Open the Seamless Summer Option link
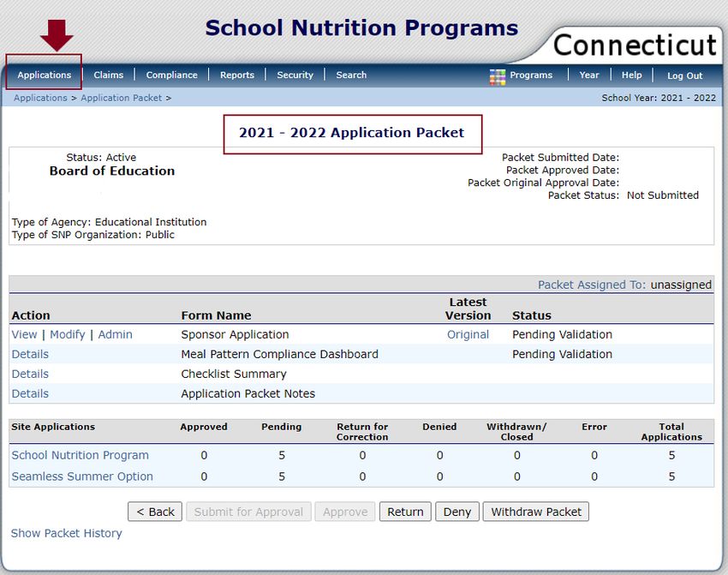 click(x=82, y=476)
